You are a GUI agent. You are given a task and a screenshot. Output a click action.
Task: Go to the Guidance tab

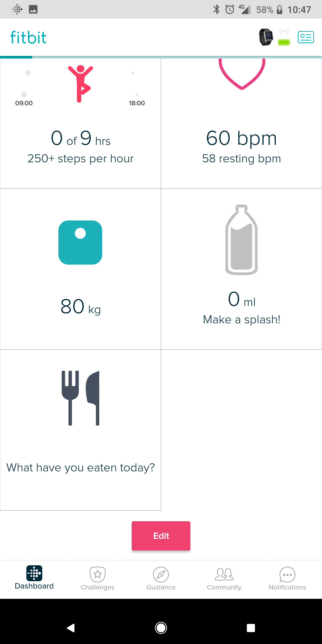click(x=161, y=578)
